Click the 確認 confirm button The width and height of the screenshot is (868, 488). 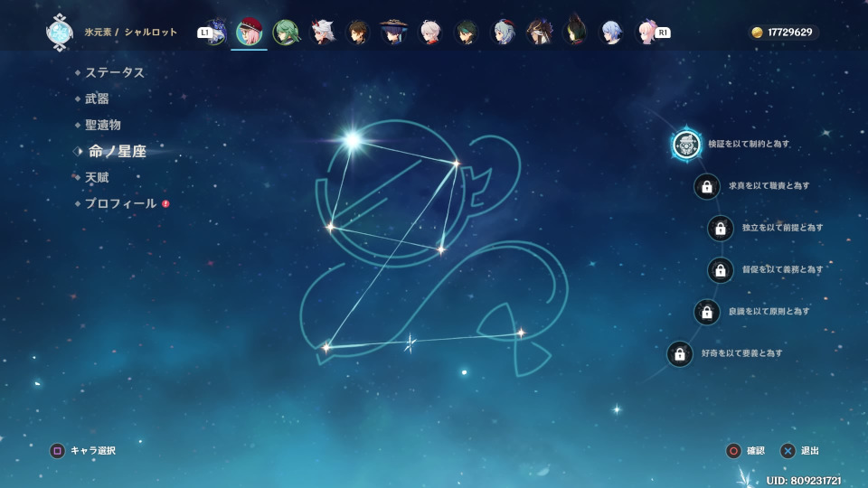point(746,451)
